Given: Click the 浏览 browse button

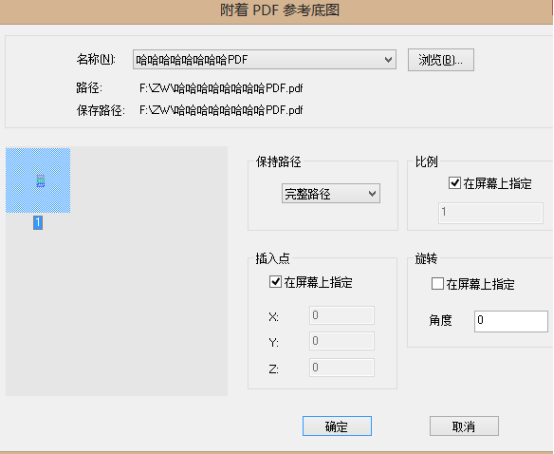Looking at the screenshot, I should click(441, 60).
